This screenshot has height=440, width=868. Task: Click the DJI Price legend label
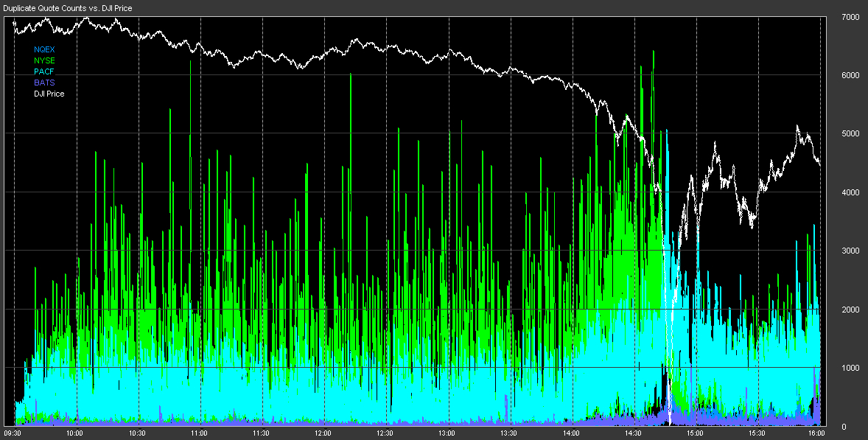49,94
